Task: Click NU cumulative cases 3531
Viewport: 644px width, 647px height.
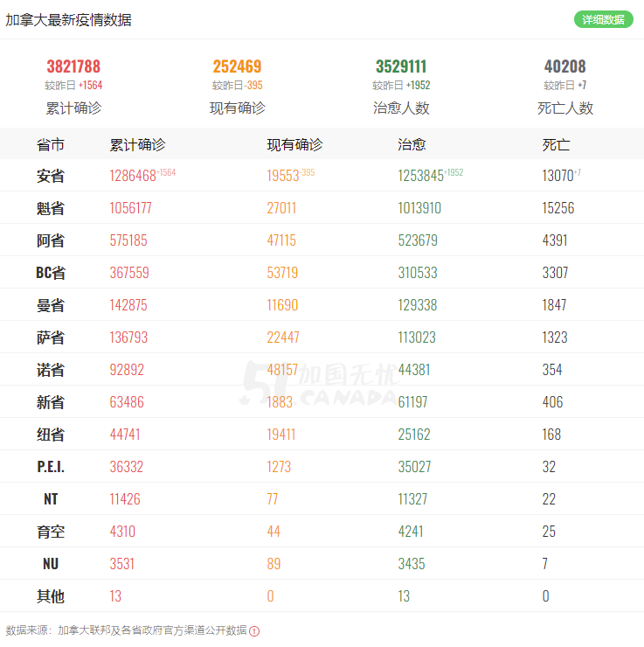Action: pos(122,564)
